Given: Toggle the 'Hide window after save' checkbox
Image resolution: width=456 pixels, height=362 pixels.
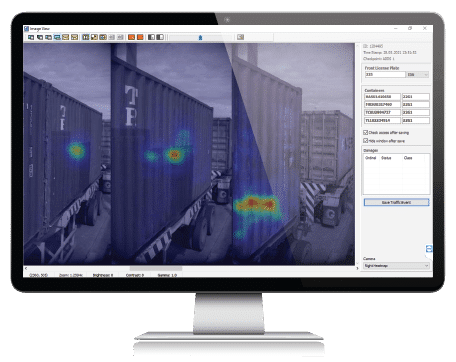Looking at the screenshot, I should [x=365, y=141].
